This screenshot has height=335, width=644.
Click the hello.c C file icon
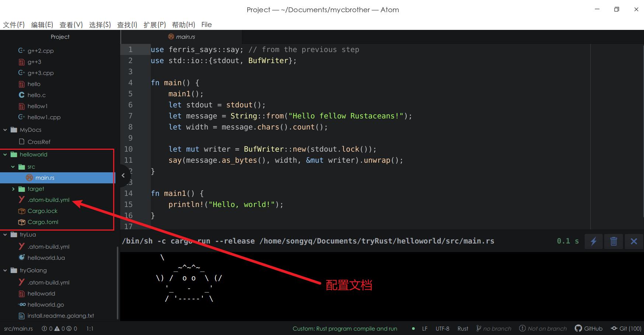(21, 95)
